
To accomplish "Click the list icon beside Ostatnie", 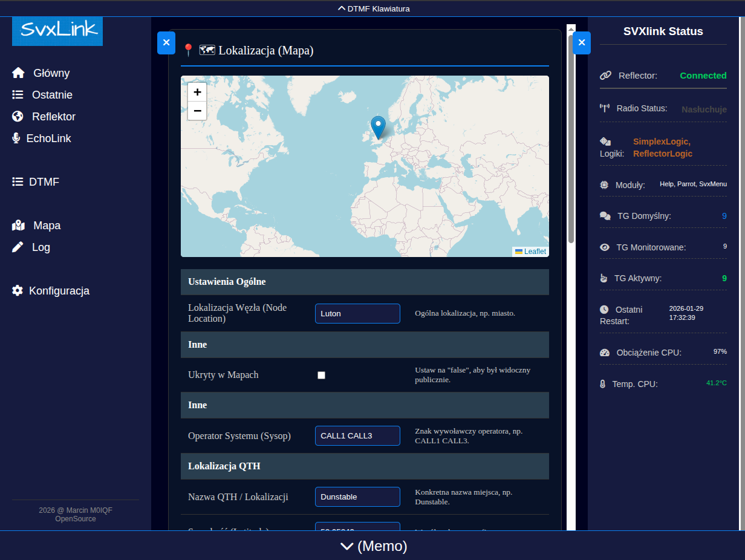I will pyautogui.click(x=18, y=95).
